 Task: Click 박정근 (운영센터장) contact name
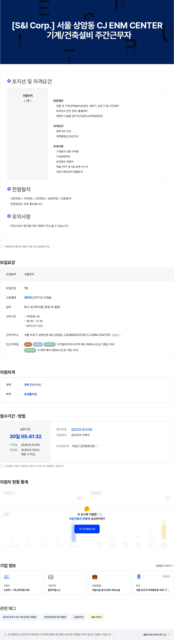point(83,446)
